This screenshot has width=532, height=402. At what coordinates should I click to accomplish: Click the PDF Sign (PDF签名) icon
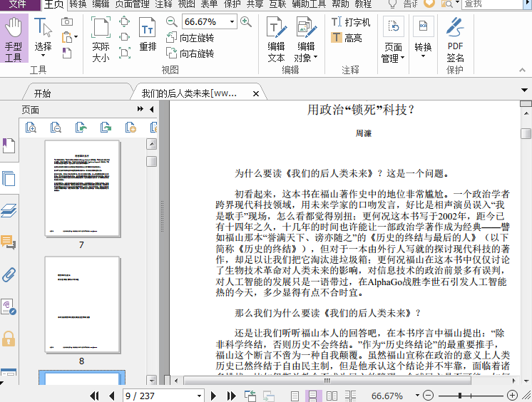click(x=455, y=39)
